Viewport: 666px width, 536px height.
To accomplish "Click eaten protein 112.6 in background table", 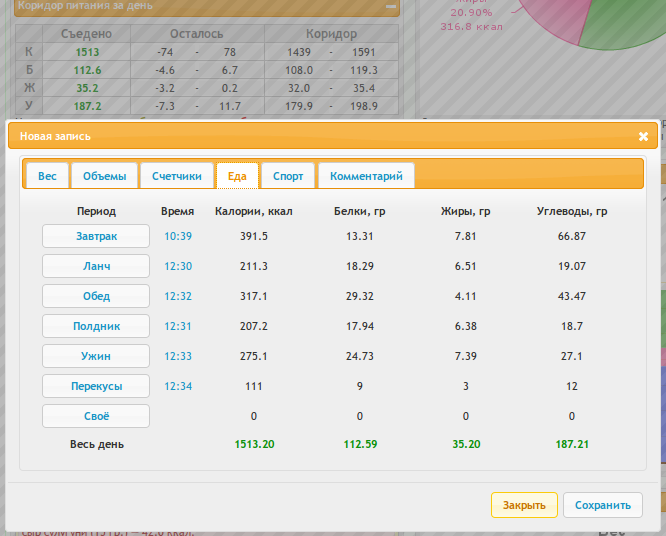I will 87,70.
